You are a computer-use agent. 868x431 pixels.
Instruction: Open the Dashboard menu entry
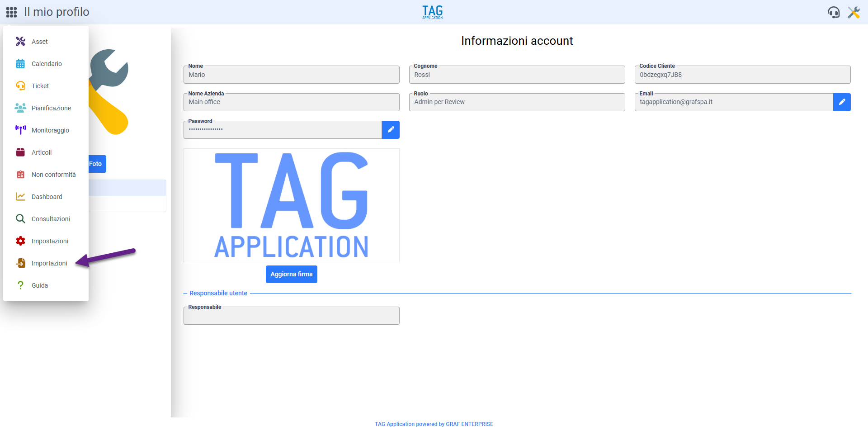click(x=46, y=197)
